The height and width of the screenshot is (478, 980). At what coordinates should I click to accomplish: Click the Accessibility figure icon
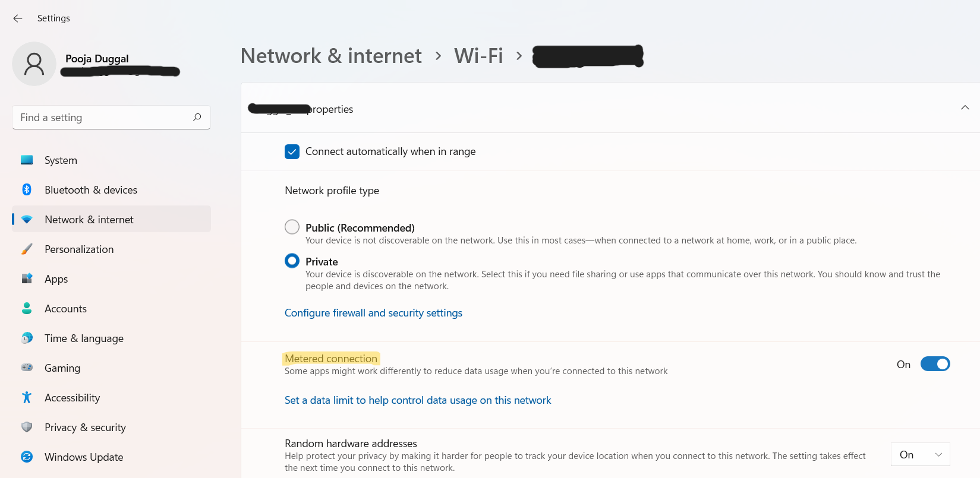[27, 397]
